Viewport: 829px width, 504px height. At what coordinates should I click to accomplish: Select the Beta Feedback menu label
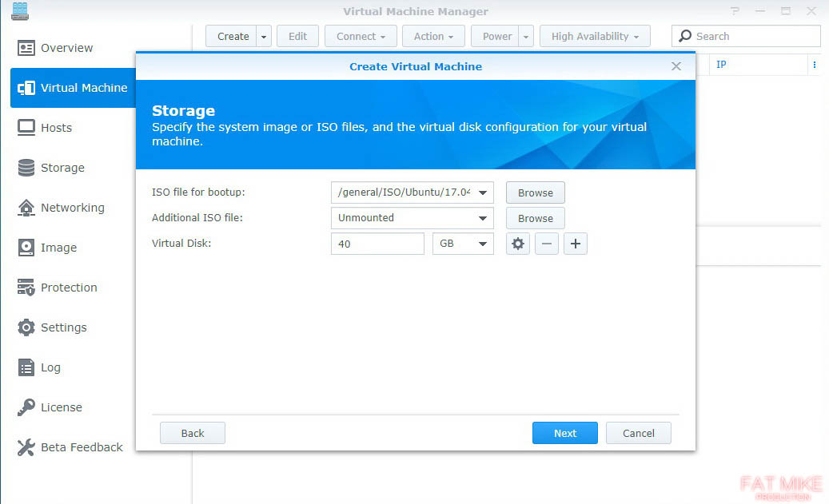(82, 447)
